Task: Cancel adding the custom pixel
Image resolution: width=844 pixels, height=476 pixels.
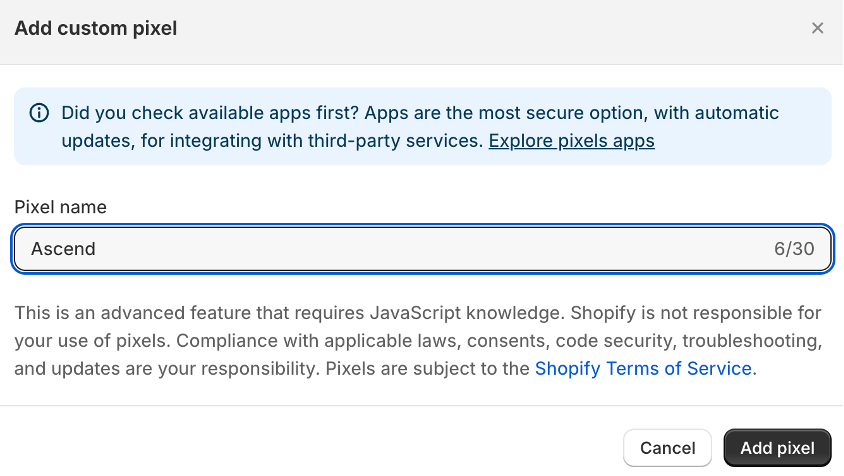Action: pyautogui.click(x=667, y=448)
